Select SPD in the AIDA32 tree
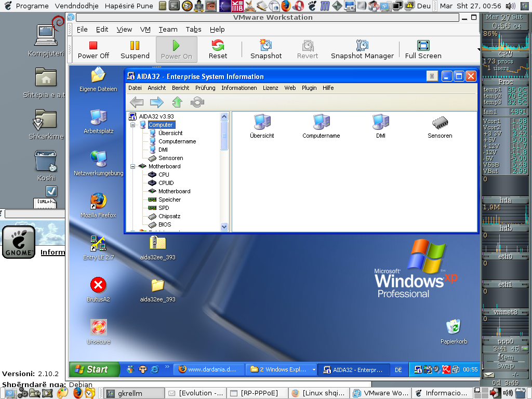 pyautogui.click(x=164, y=208)
